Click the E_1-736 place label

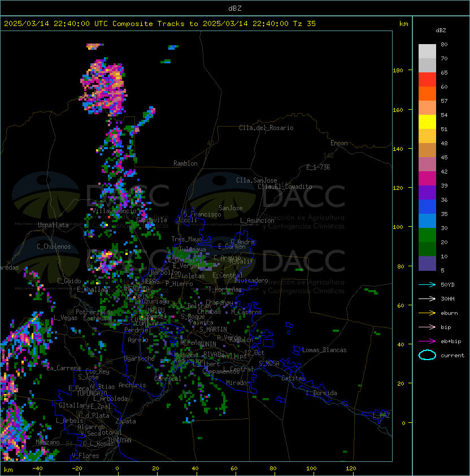318,167
